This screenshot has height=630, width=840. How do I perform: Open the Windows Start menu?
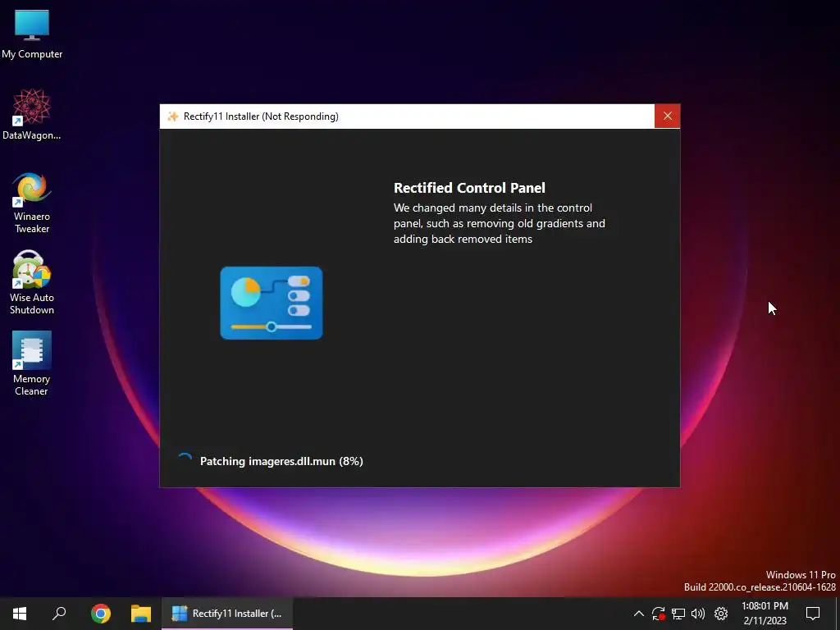pos(20,614)
